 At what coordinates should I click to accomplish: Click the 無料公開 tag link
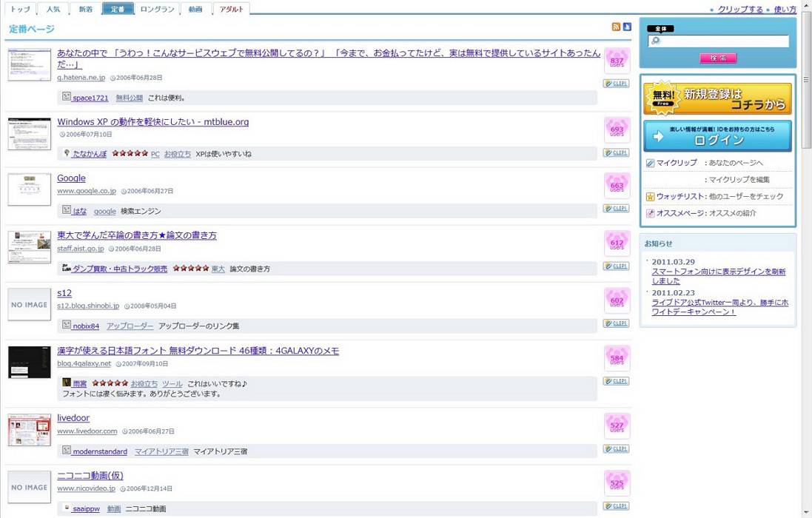pyautogui.click(x=129, y=98)
